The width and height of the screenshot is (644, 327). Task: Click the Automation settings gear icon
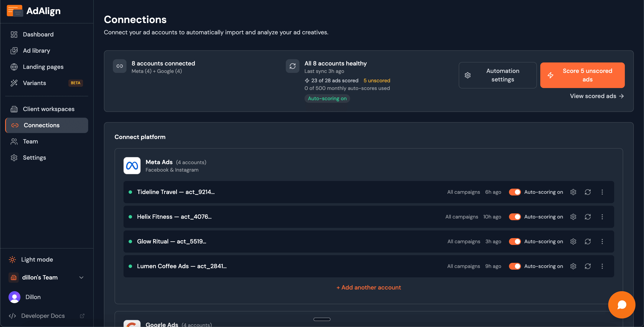click(x=467, y=75)
